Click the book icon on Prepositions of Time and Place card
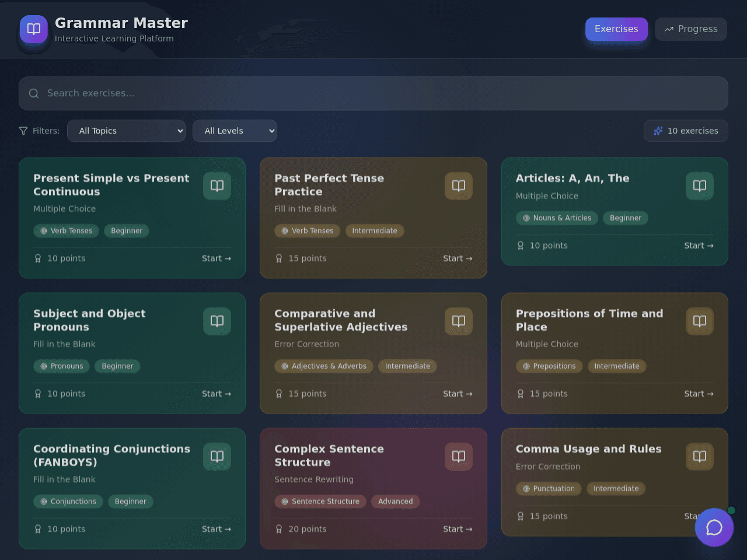Image resolution: width=747 pixels, height=560 pixels. (x=700, y=321)
